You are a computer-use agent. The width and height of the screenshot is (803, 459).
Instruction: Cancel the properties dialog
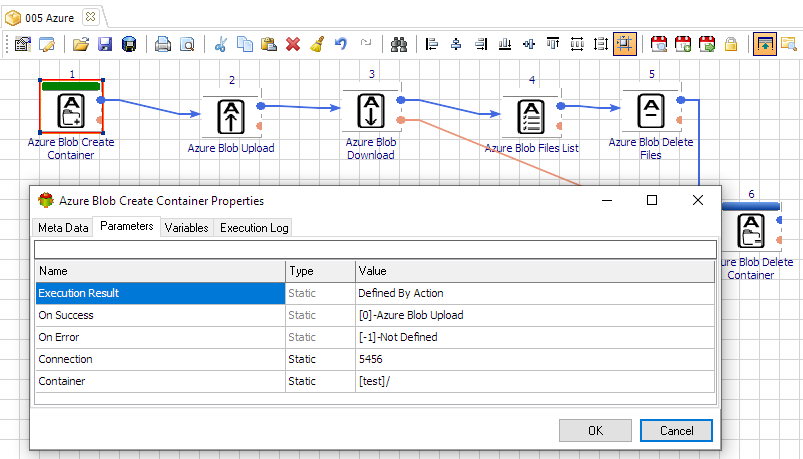click(676, 431)
